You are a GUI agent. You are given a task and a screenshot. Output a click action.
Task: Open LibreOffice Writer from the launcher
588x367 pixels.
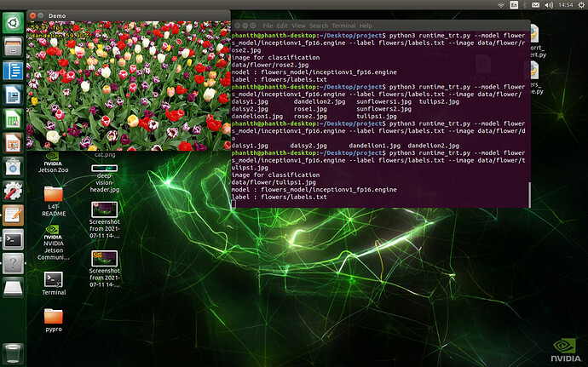13,95
